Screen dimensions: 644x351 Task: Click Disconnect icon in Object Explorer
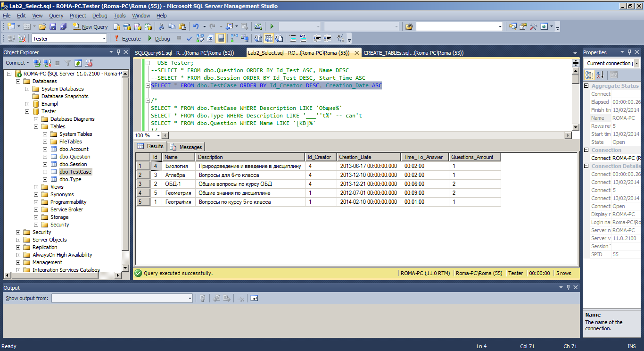47,63
